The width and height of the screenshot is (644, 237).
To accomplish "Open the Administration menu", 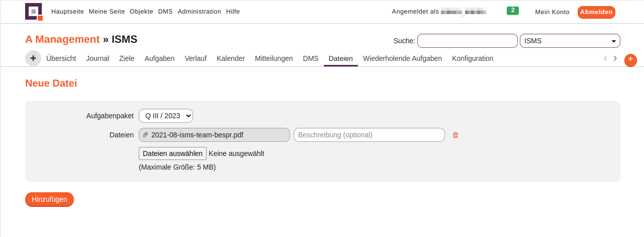I will [199, 12].
